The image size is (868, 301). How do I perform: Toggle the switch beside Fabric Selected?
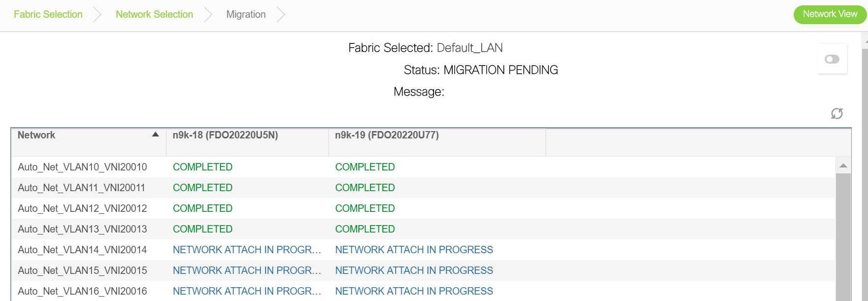point(832,59)
